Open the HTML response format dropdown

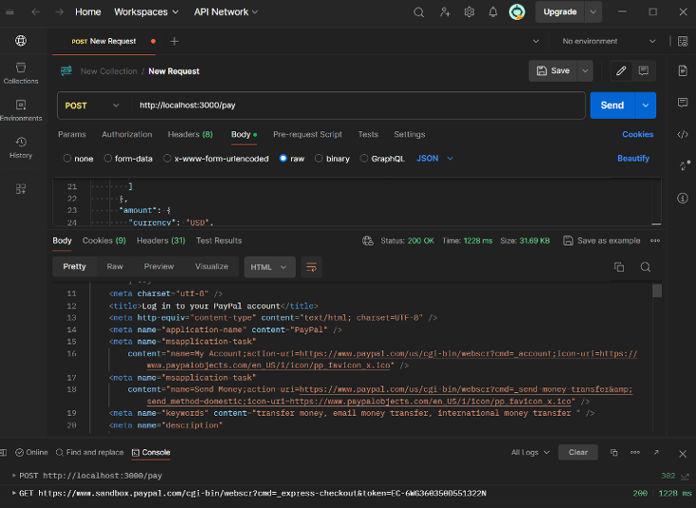[269, 267]
